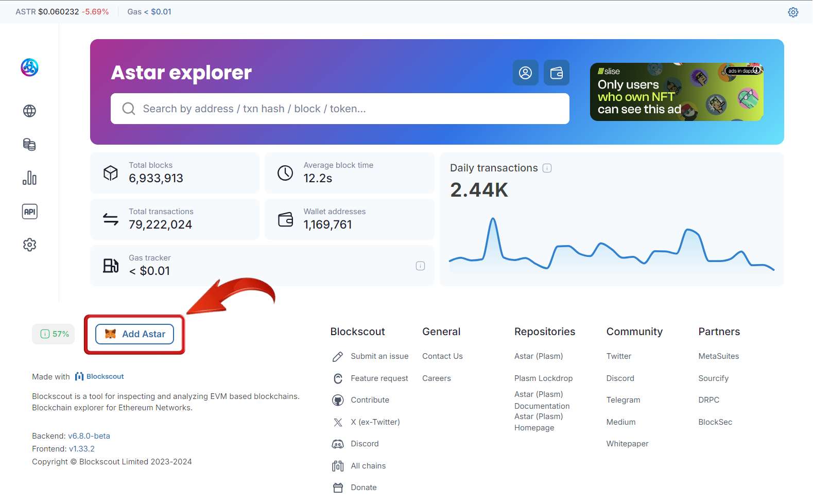Open Submit an issue link
This screenshot has width=813, height=504.
point(379,356)
